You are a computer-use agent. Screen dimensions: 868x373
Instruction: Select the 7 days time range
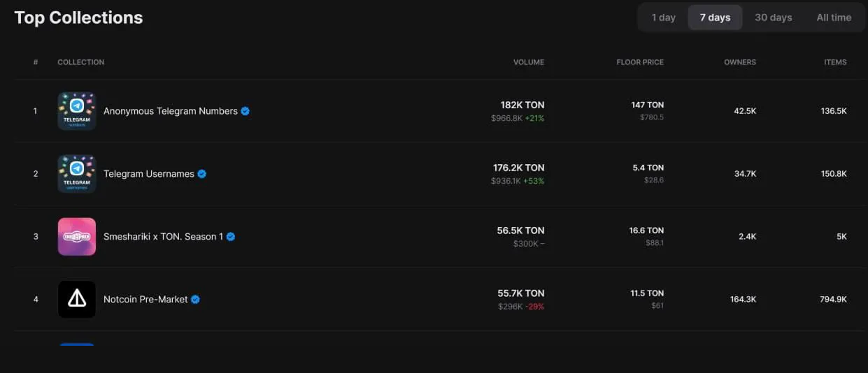click(715, 17)
